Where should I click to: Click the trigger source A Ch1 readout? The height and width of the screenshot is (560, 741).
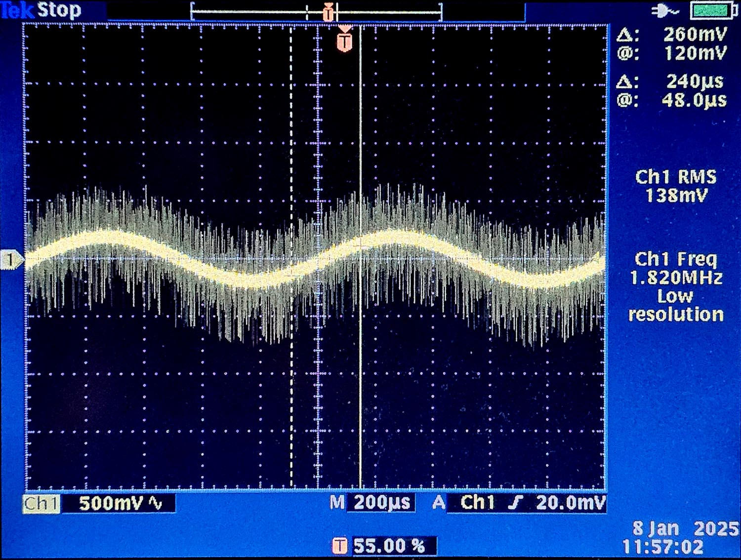click(463, 503)
